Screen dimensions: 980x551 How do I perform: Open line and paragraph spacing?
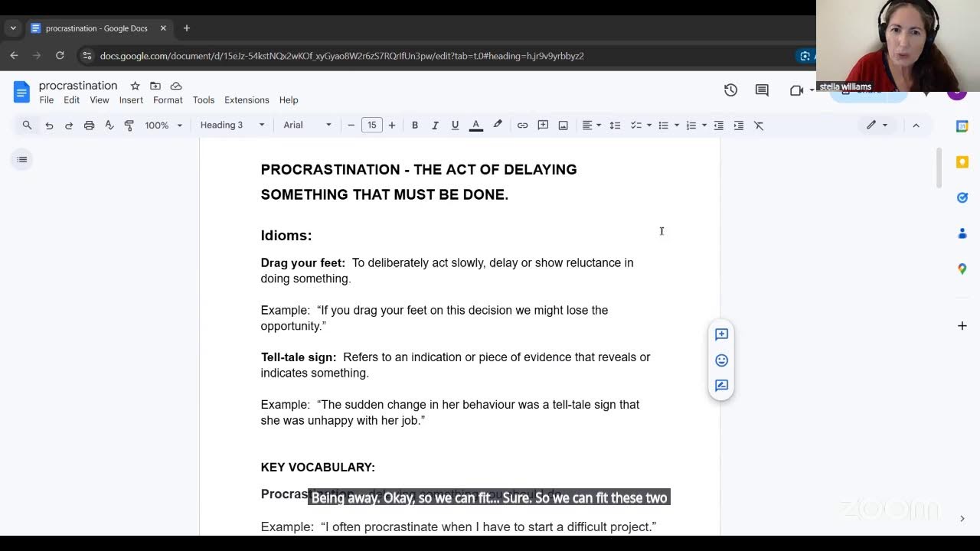[615, 125]
